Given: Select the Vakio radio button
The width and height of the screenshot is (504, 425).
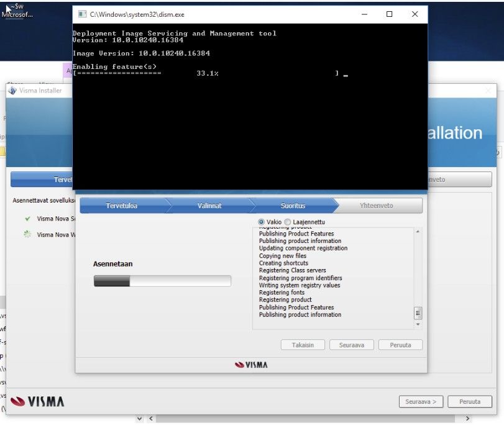Looking at the screenshot, I should tap(261, 222).
